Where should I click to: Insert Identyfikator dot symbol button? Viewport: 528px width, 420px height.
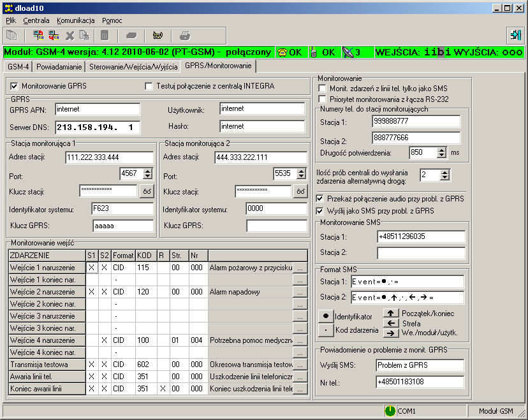(326, 316)
